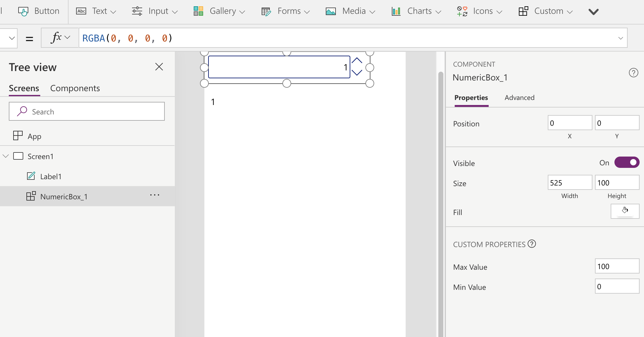Switch to the Advanced tab

coord(519,98)
